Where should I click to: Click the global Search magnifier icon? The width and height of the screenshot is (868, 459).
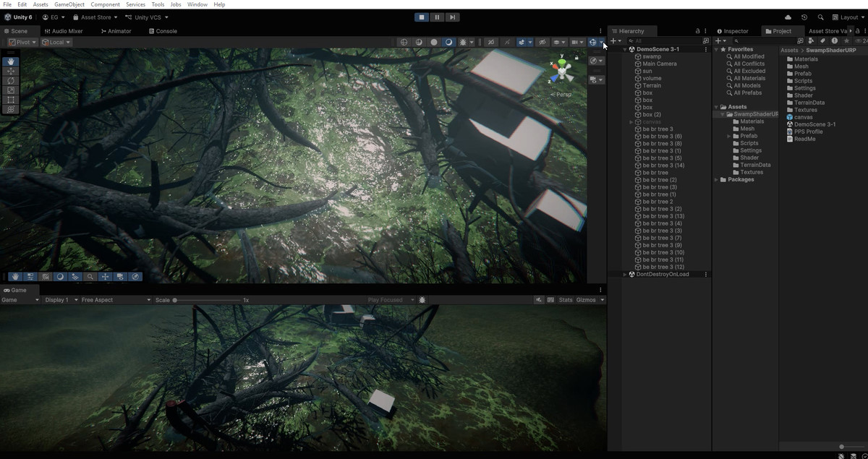[820, 17]
